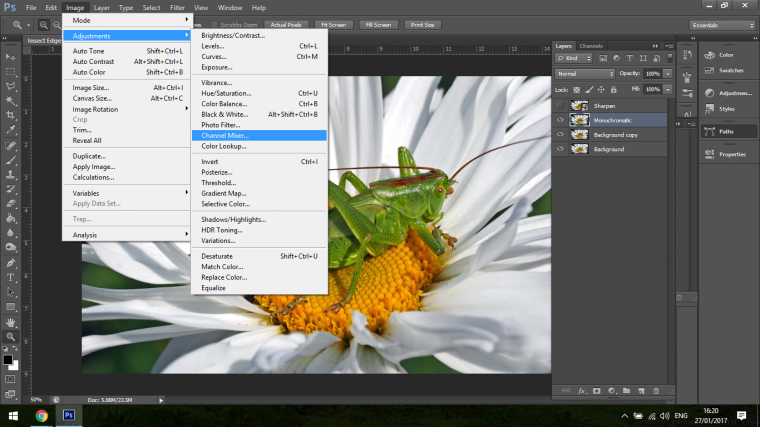Select the Rectangle shape tool
This screenshot has width=760, height=427.
(x=10, y=307)
